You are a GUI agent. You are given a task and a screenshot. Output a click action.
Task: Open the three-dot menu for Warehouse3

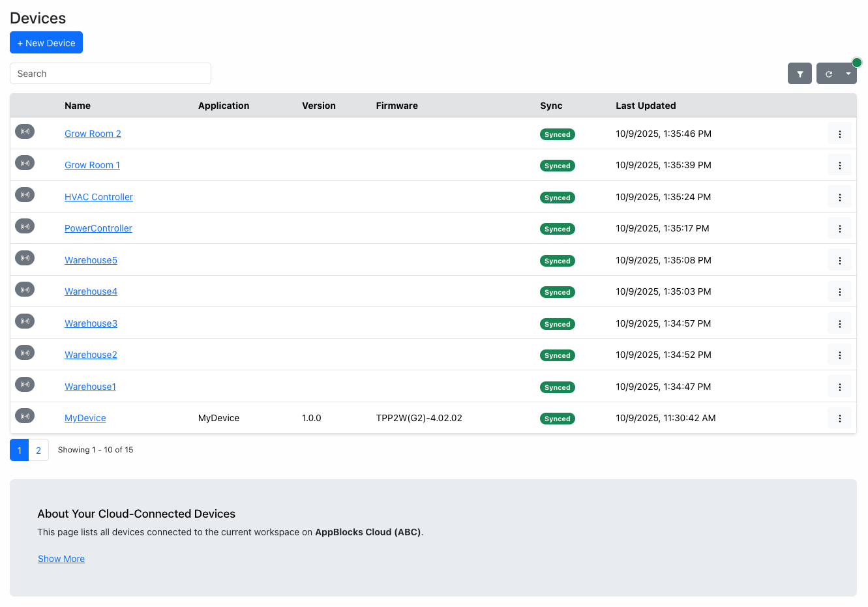click(x=839, y=324)
